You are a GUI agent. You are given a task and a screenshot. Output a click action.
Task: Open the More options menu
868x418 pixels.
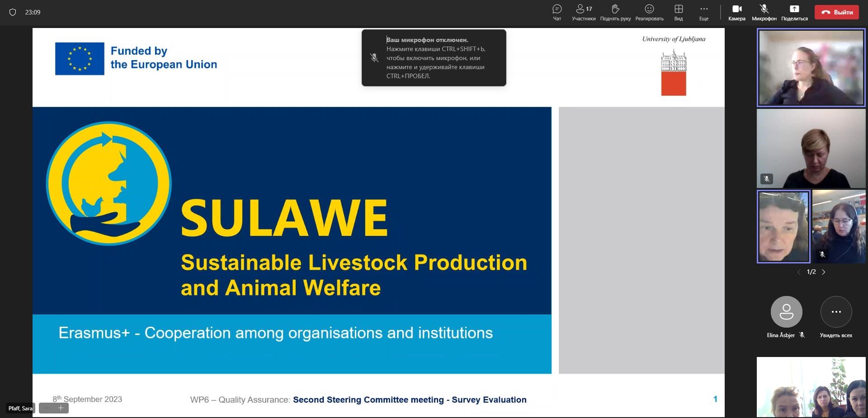coord(703,13)
